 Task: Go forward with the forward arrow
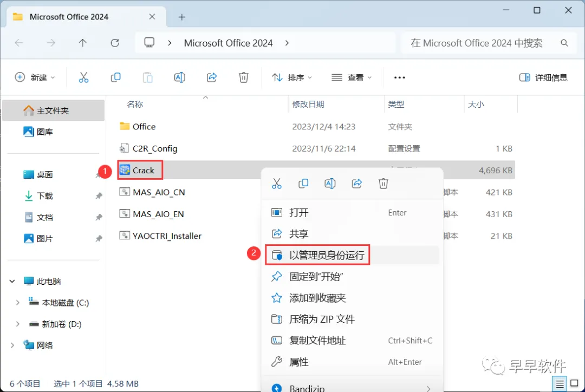click(x=51, y=43)
